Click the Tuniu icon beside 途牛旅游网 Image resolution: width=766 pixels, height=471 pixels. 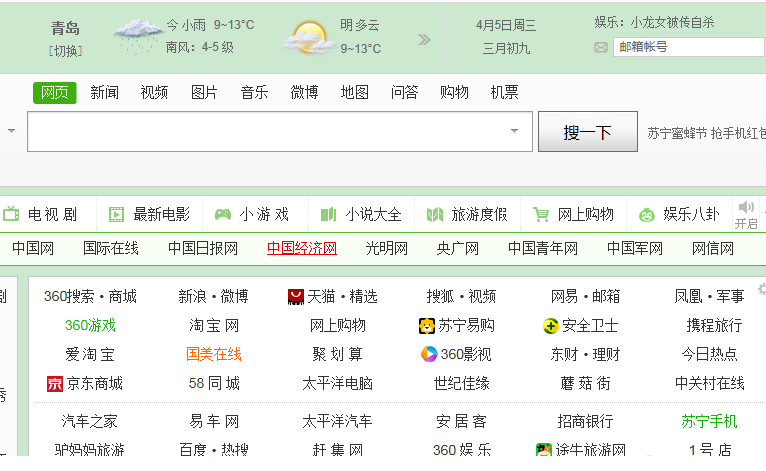coord(544,450)
